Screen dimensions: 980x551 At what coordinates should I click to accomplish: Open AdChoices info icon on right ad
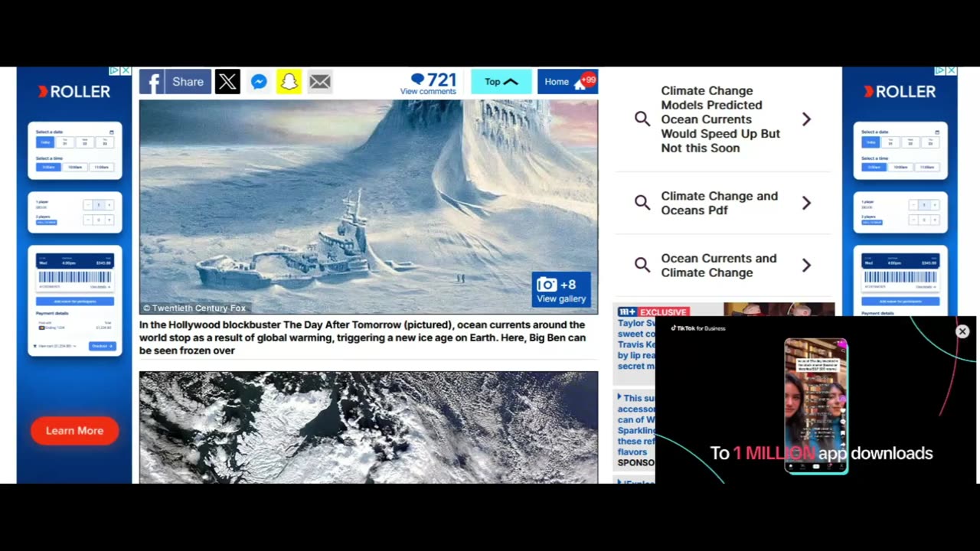click(939, 70)
